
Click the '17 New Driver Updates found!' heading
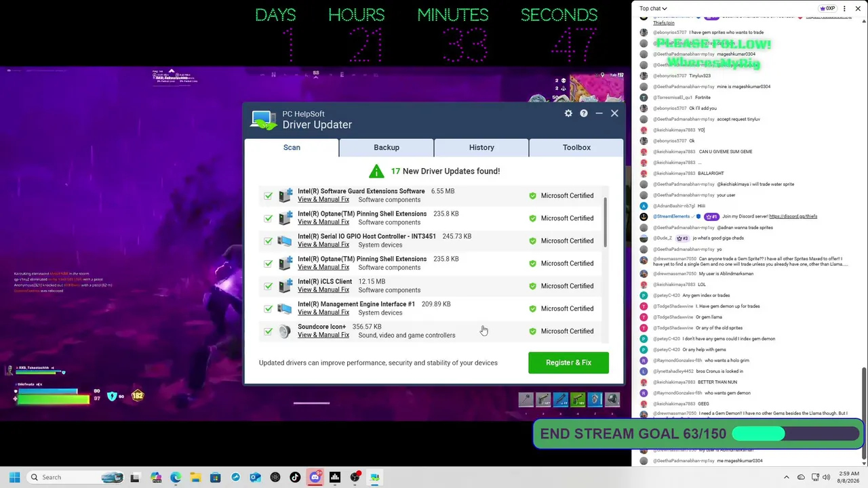click(446, 171)
